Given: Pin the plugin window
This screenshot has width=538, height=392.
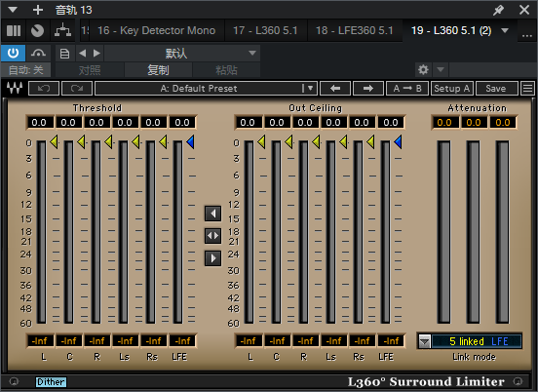Looking at the screenshot, I should pyautogui.click(x=499, y=10).
